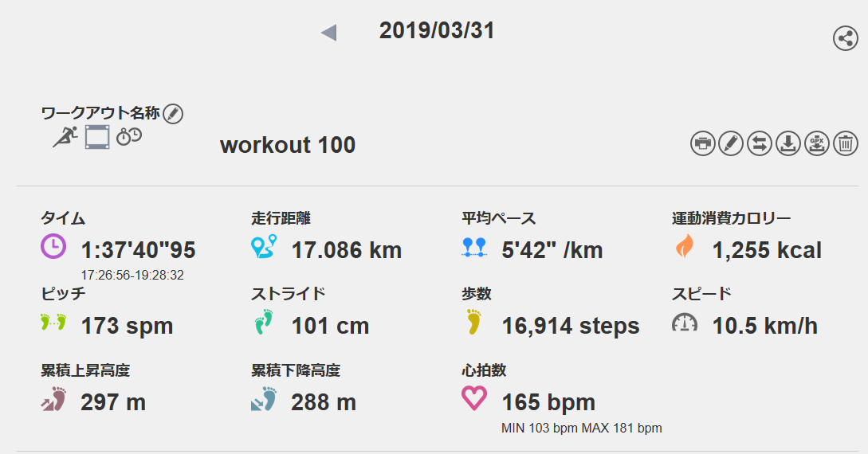The width and height of the screenshot is (868, 454).
Task: Click the time clock icon
Action: click(53, 248)
